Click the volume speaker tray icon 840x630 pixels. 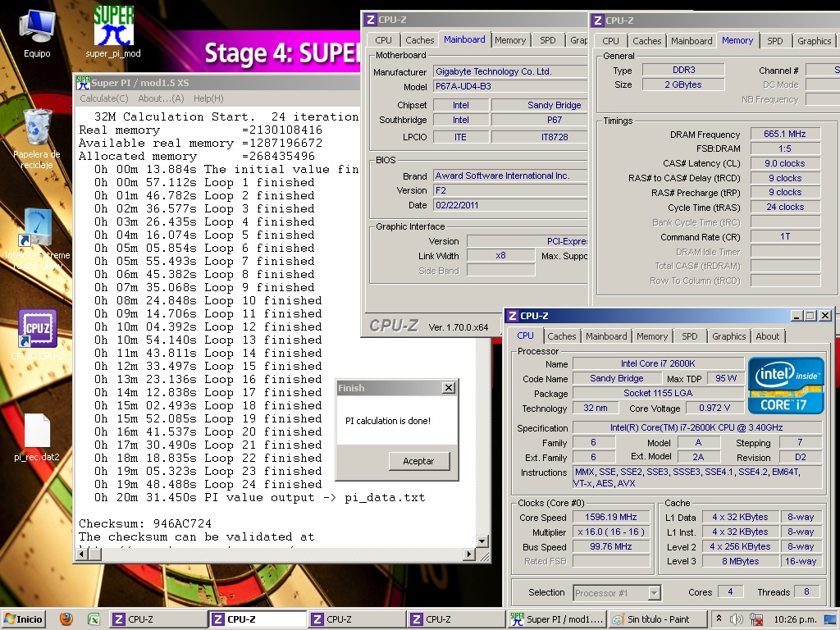tap(737, 619)
